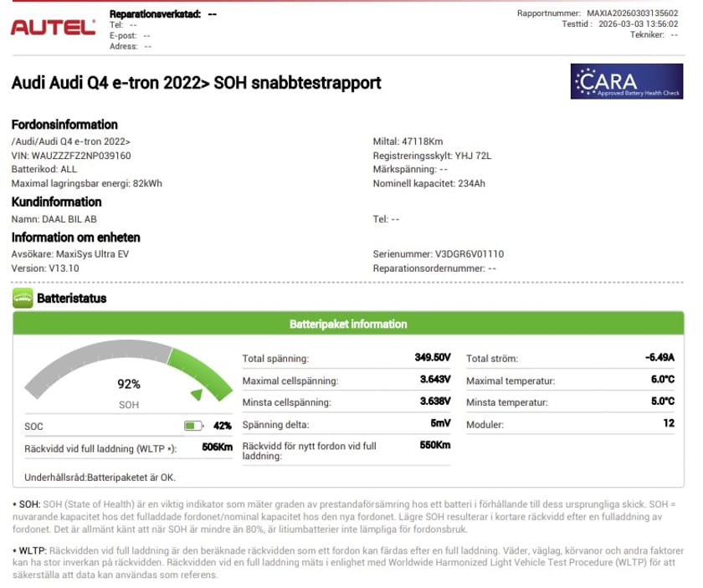Screen dimensions: 703x588
Task: Select Serienummer: V3DGR6V01110
Action: point(438,254)
